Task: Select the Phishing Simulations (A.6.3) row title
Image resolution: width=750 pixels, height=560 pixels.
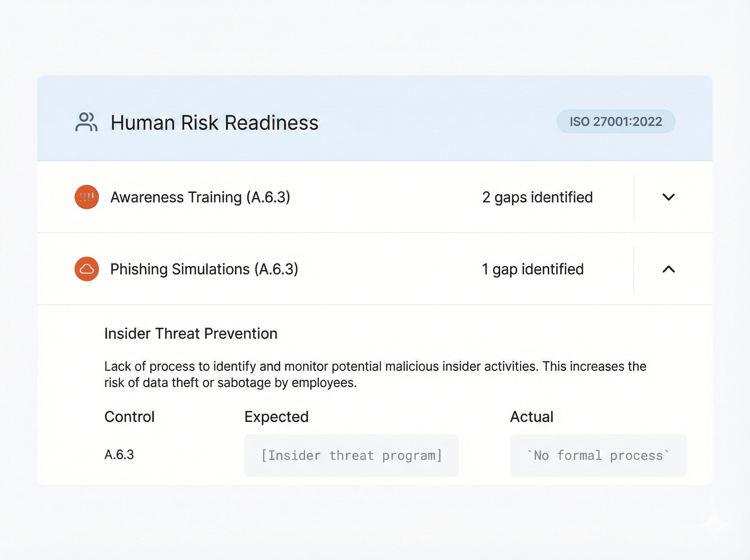Action: (x=204, y=269)
